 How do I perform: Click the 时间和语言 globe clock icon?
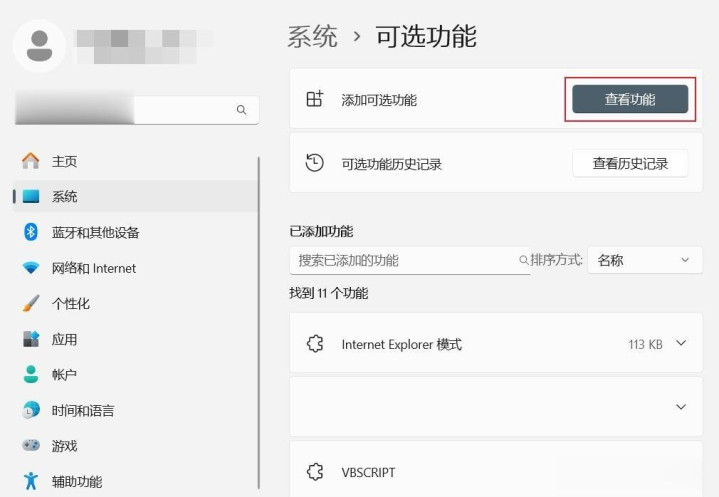31,410
